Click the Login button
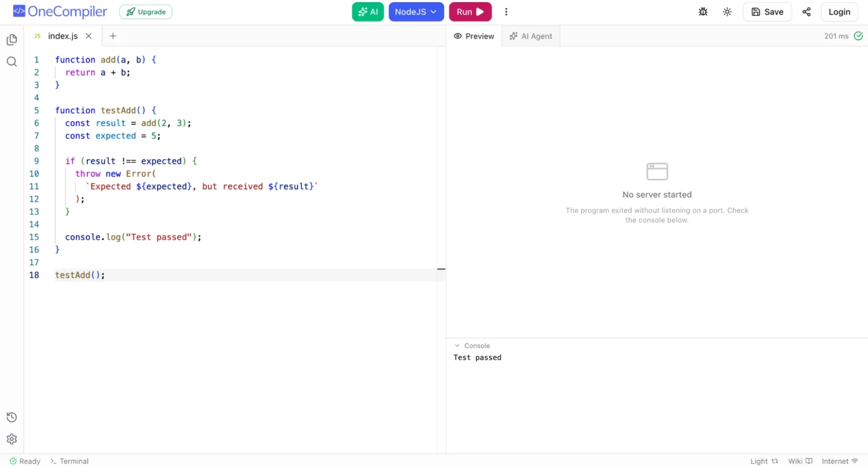868x467 pixels. coord(839,12)
